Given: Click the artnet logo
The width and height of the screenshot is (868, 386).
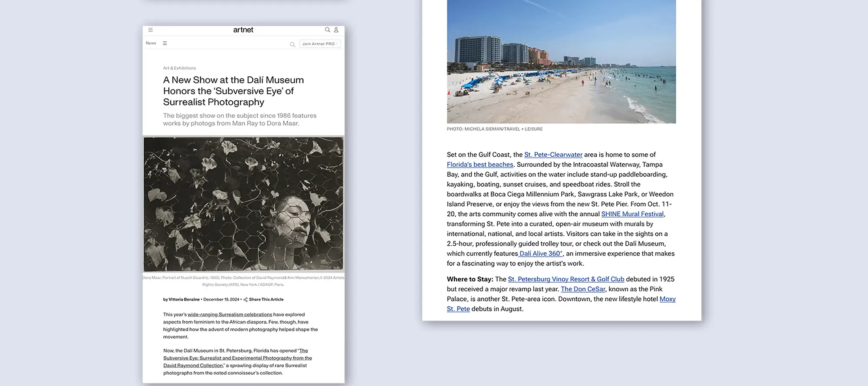Looking at the screenshot, I should point(243,30).
